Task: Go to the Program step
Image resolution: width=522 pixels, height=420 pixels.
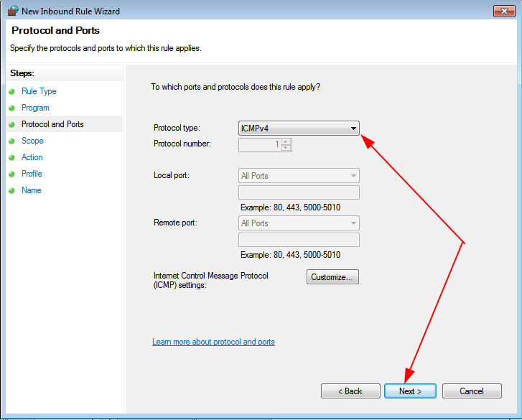Action: [35, 108]
